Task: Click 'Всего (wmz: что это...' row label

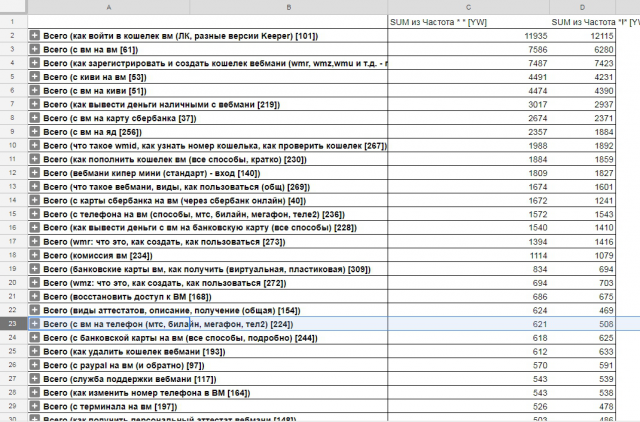Action: tap(164, 283)
